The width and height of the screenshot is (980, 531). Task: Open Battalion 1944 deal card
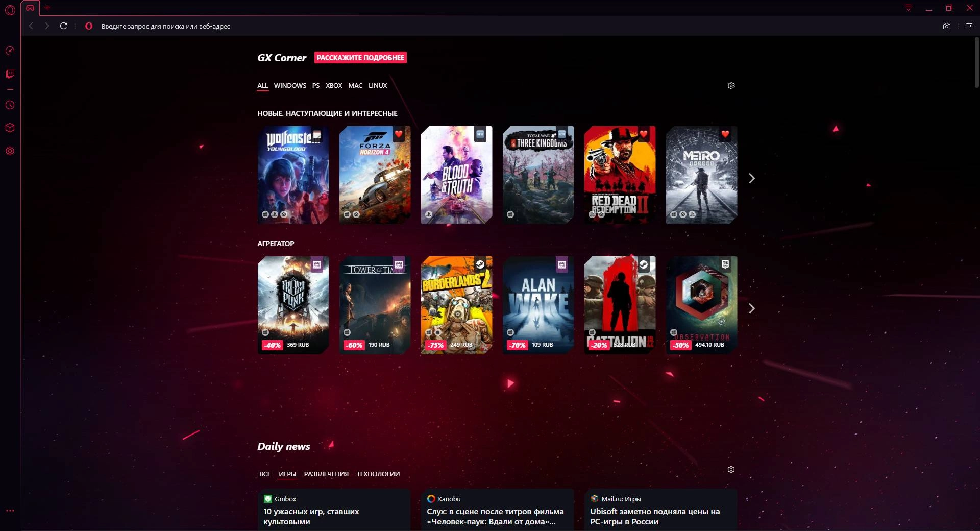620,305
